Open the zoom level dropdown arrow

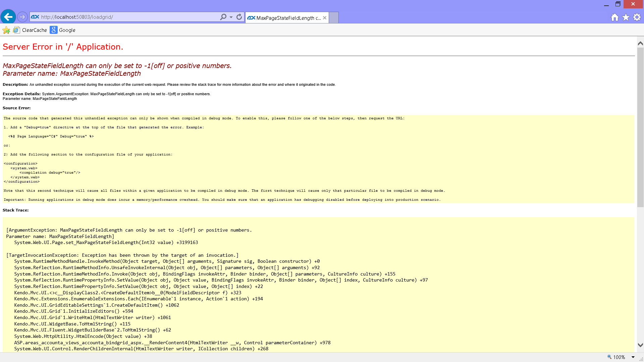pos(633,357)
